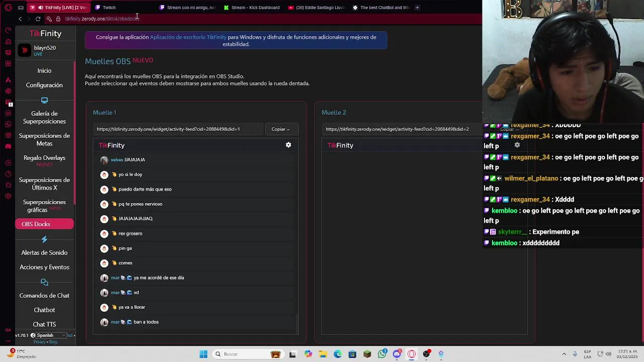The width and height of the screenshot is (644, 362).
Task: Open Galería de Superposiciones
Action: click(44, 118)
